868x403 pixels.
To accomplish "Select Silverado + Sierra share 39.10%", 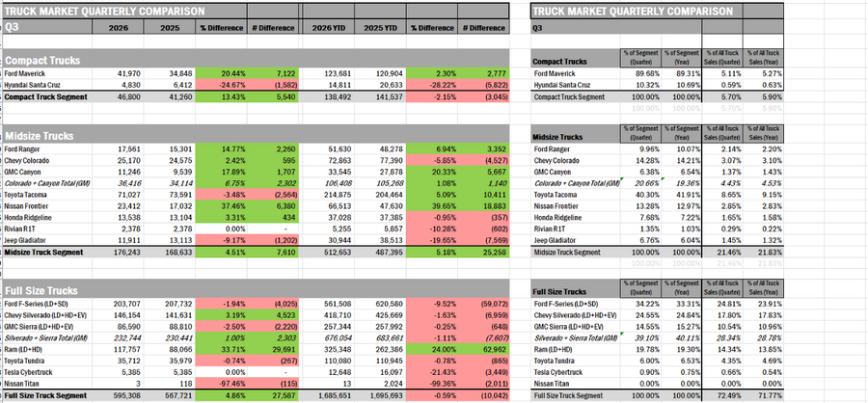I will [x=640, y=338].
